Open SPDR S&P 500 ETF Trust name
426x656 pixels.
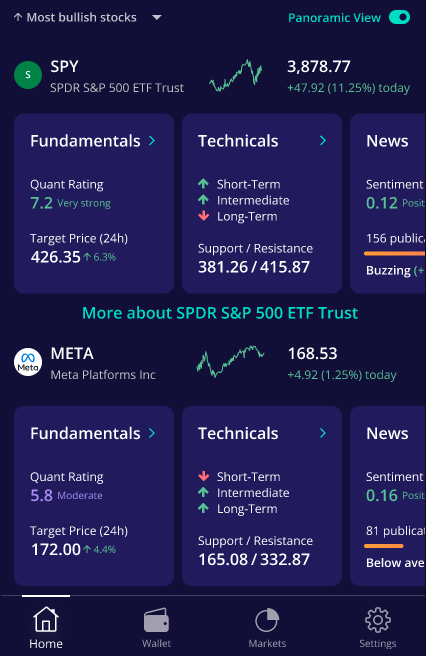[117, 88]
